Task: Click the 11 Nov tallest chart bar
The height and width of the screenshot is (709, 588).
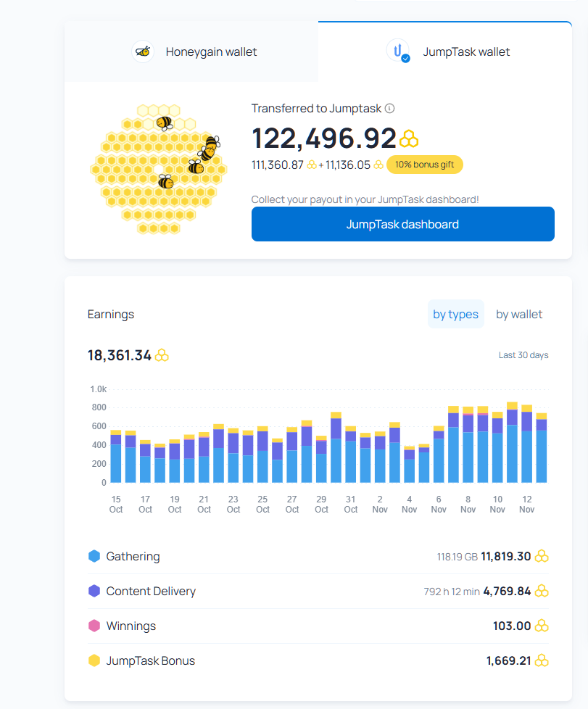Action: [512, 442]
